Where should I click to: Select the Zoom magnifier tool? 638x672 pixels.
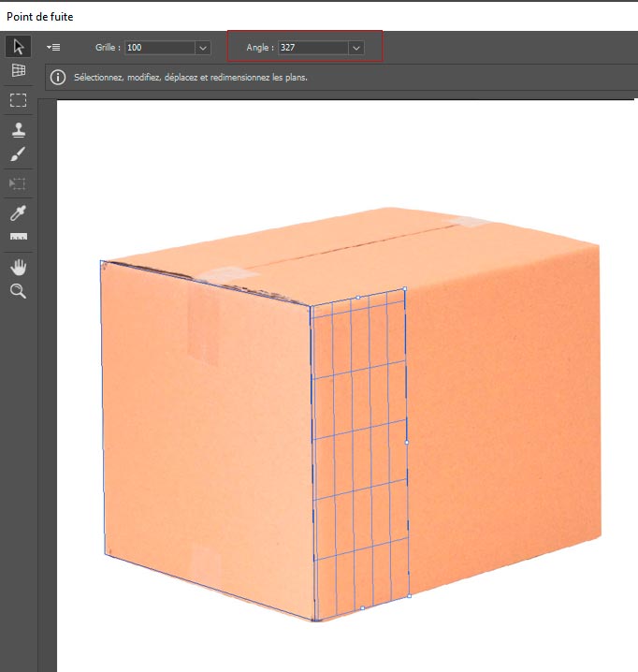tap(18, 292)
